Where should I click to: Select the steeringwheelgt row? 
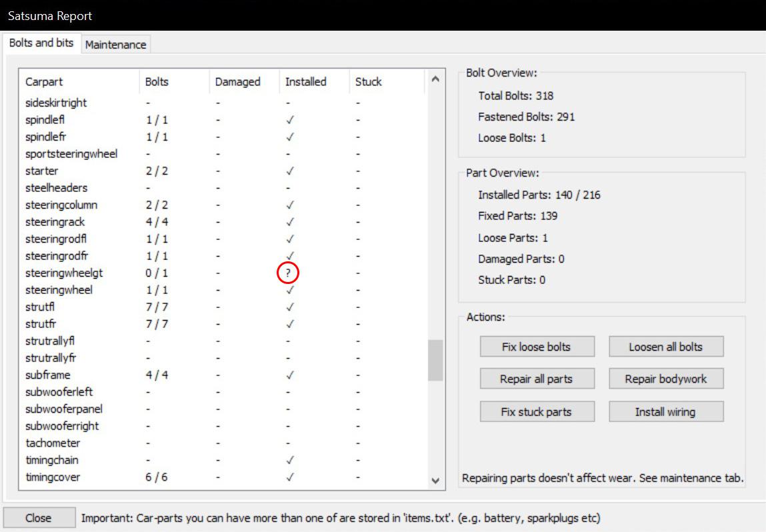(223, 273)
